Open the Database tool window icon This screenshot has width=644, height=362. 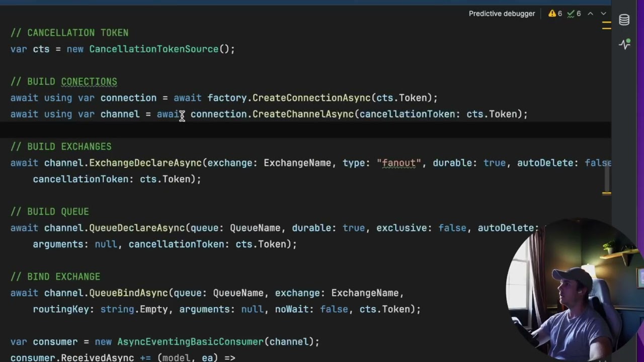[624, 20]
